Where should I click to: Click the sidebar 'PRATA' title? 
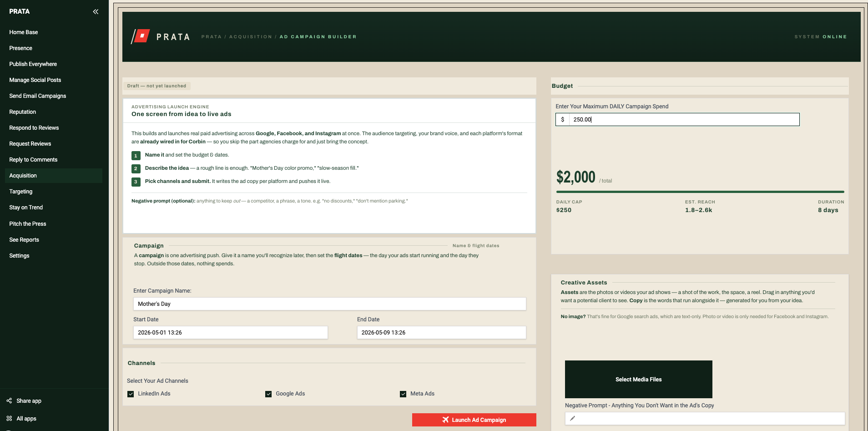[20, 11]
